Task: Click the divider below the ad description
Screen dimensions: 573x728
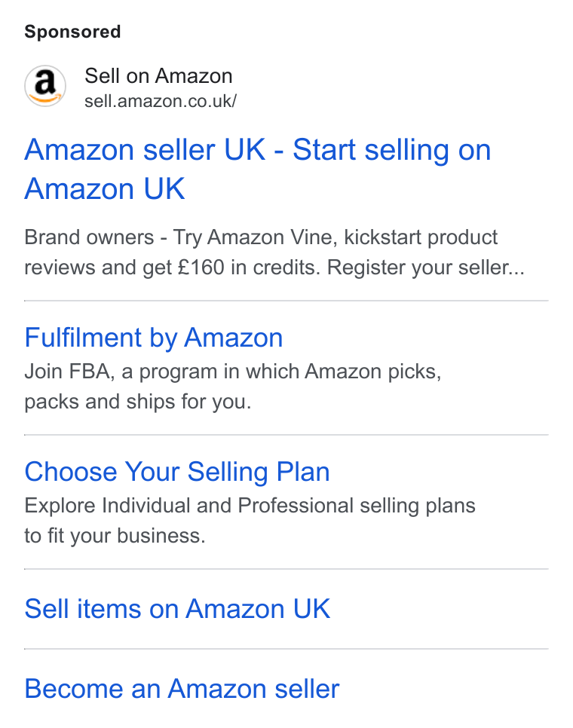Action: (x=286, y=301)
